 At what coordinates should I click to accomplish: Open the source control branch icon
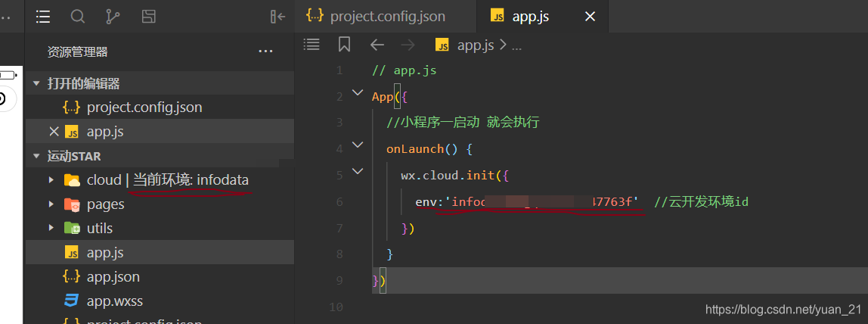click(x=113, y=17)
